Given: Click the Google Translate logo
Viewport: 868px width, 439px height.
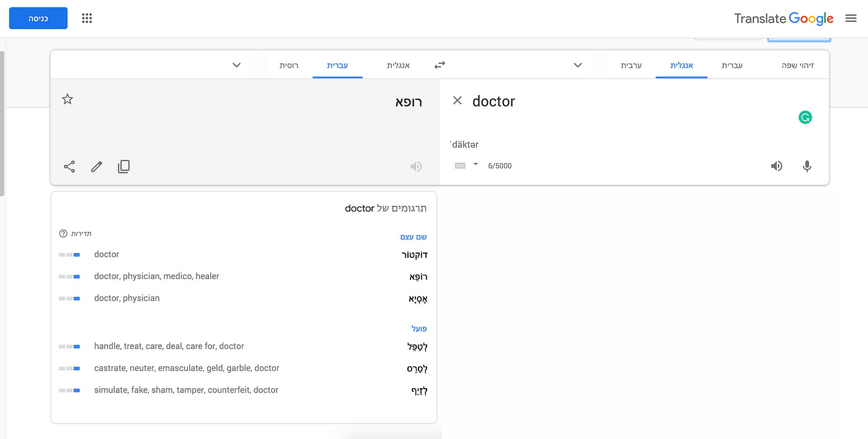Looking at the screenshot, I should coord(784,19).
